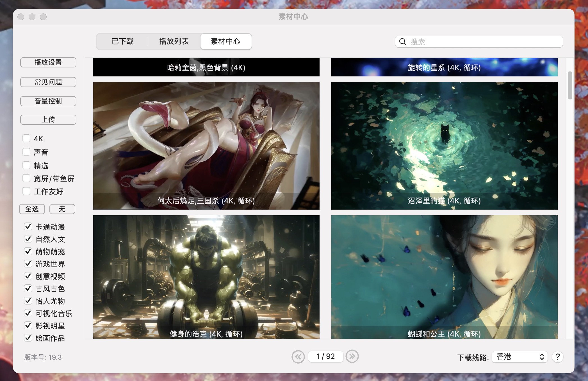The width and height of the screenshot is (588, 381).
Task: Click next page navigation arrow
Action: point(352,356)
